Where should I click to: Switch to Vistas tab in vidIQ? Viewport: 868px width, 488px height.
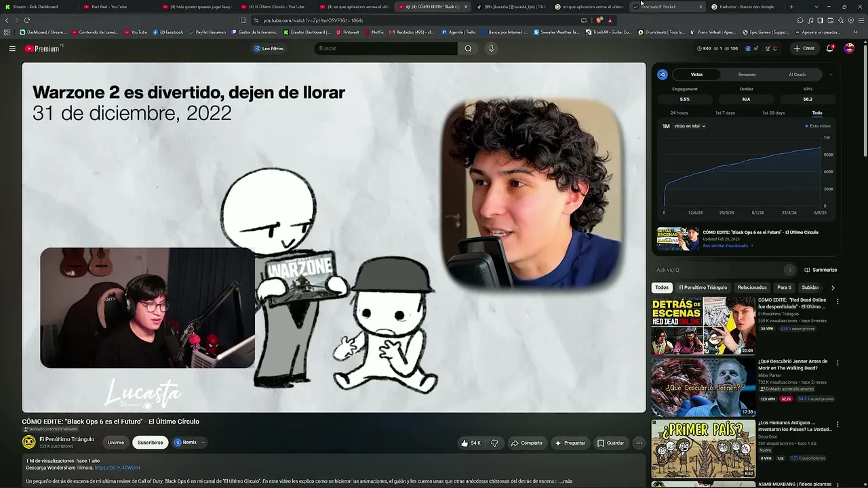pyautogui.click(x=696, y=75)
